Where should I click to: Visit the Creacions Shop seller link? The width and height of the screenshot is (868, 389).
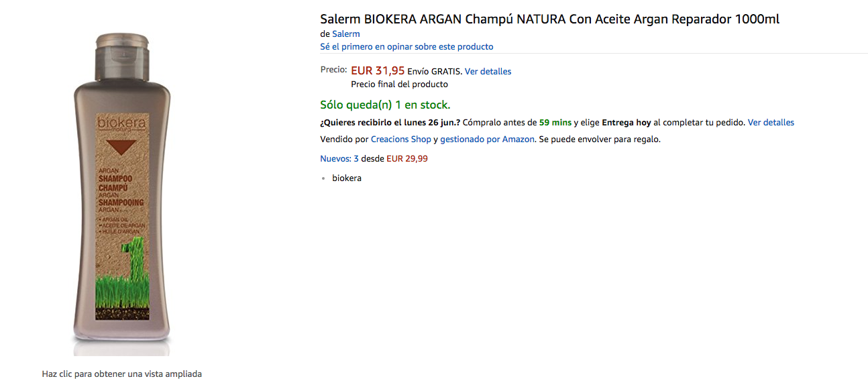click(x=400, y=140)
